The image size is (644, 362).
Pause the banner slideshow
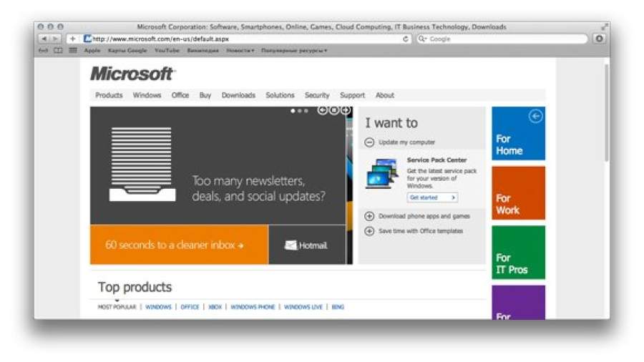[334, 110]
